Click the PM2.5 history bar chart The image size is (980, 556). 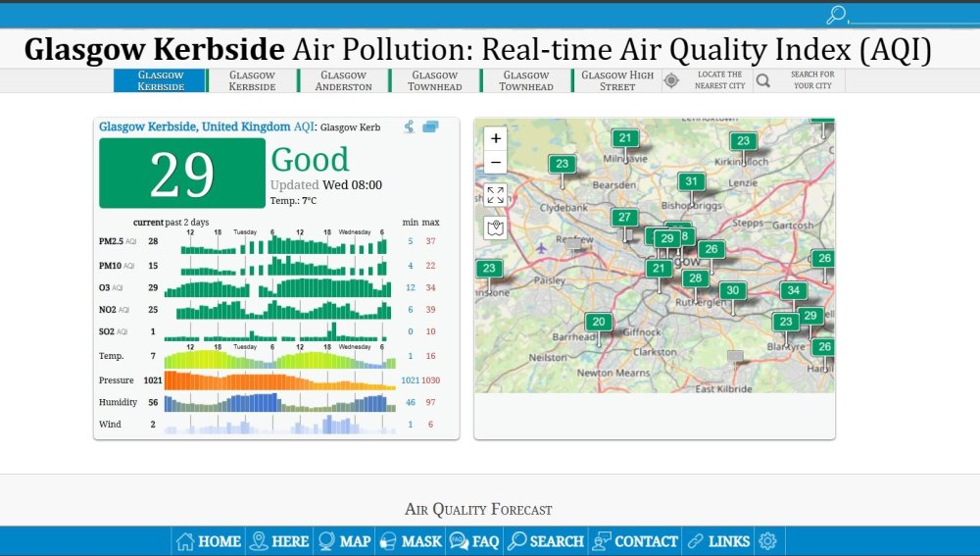click(x=284, y=244)
